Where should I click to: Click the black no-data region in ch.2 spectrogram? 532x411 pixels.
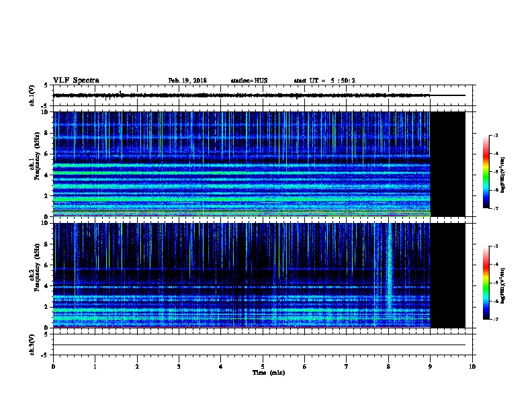pos(447,275)
